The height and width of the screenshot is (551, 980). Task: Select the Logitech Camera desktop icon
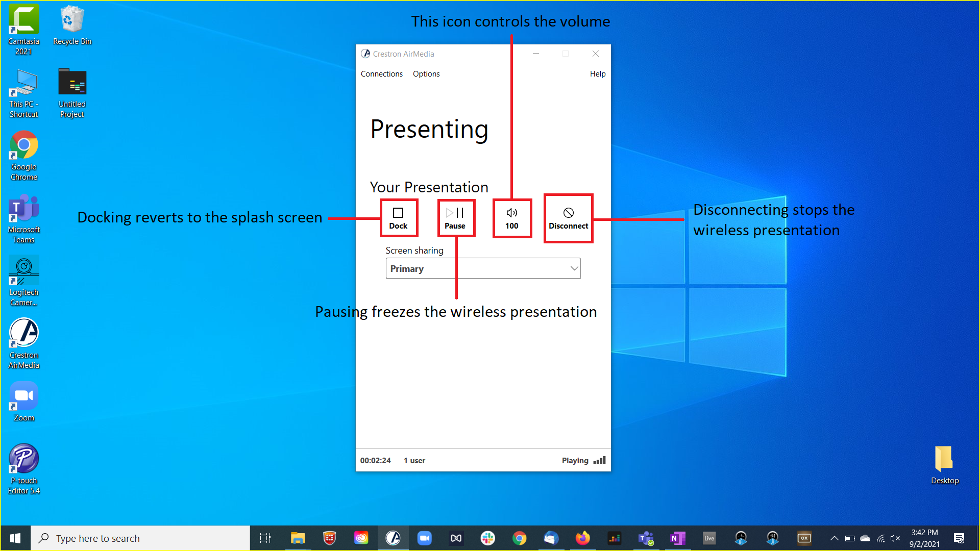pos(23,281)
